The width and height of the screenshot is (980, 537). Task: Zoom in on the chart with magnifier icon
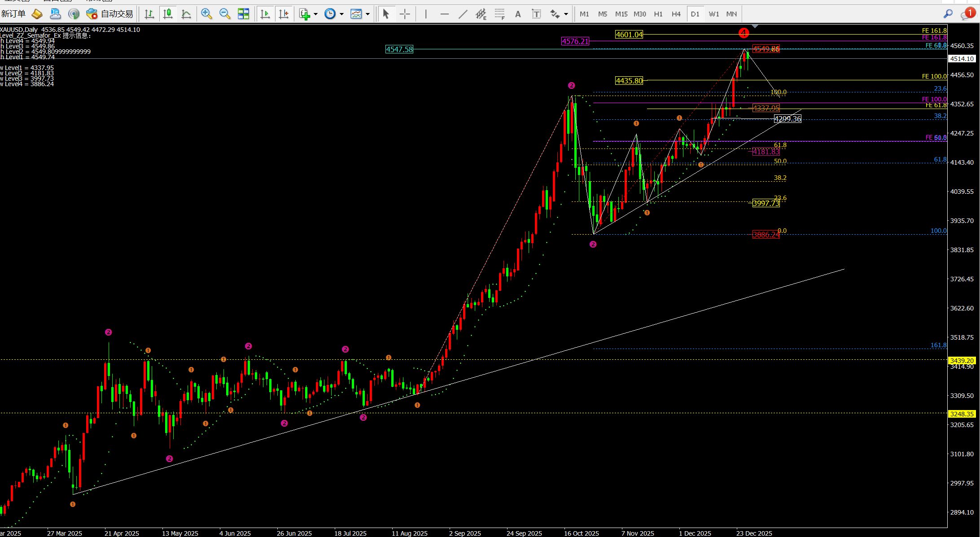[206, 14]
